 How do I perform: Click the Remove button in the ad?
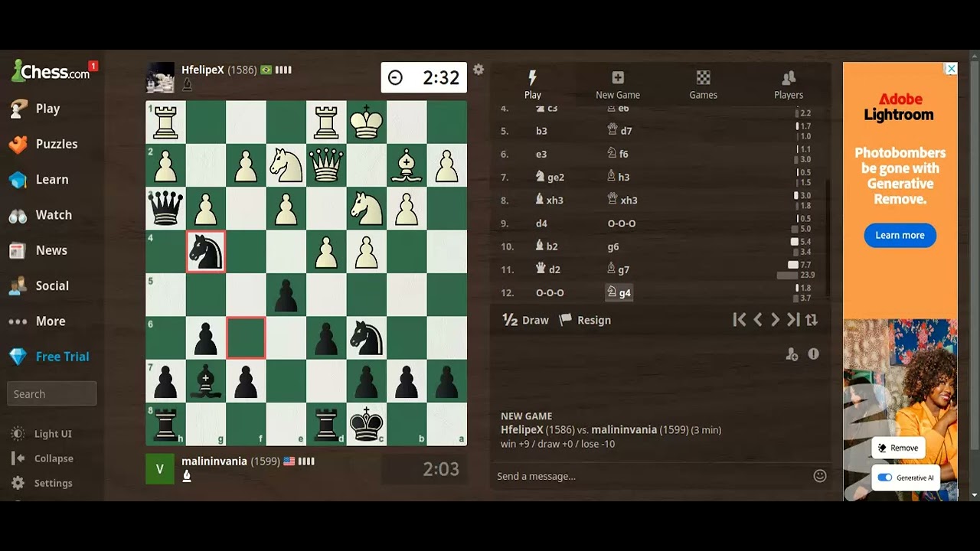click(898, 448)
